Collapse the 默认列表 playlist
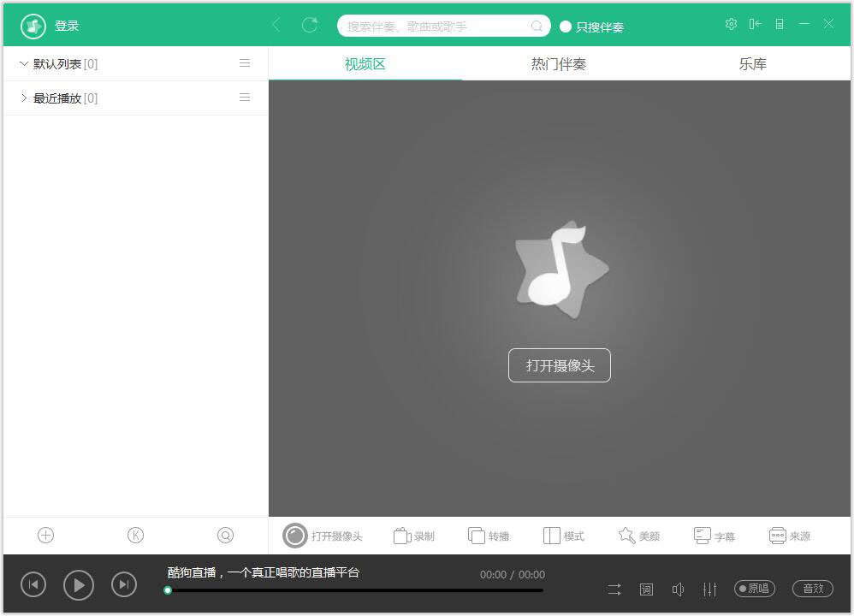Viewport: 854px width, 616px height. pyautogui.click(x=23, y=63)
